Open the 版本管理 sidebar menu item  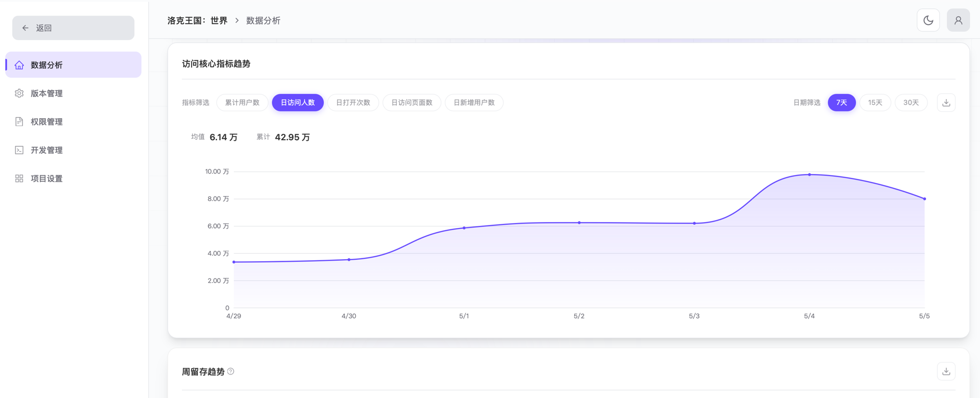coord(73,93)
